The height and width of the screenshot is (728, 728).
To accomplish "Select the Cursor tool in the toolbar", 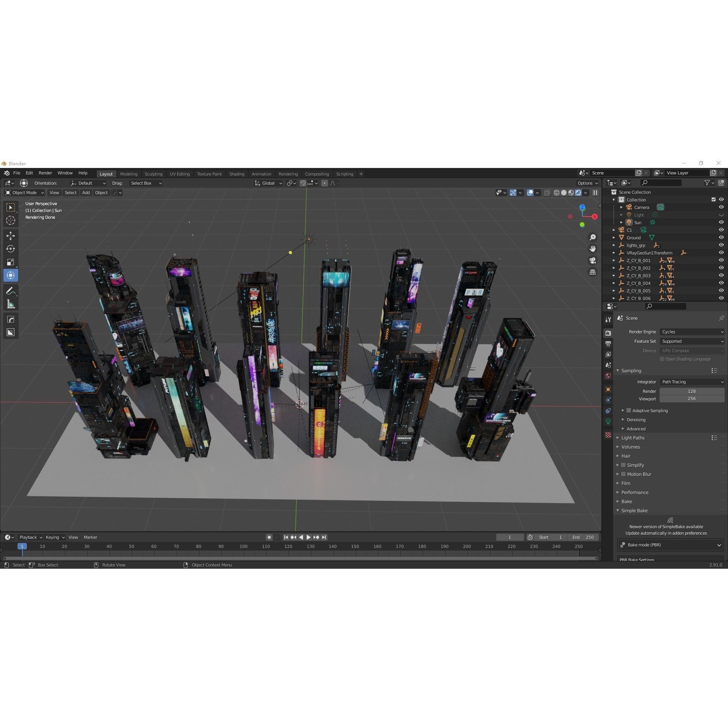I will point(11,220).
